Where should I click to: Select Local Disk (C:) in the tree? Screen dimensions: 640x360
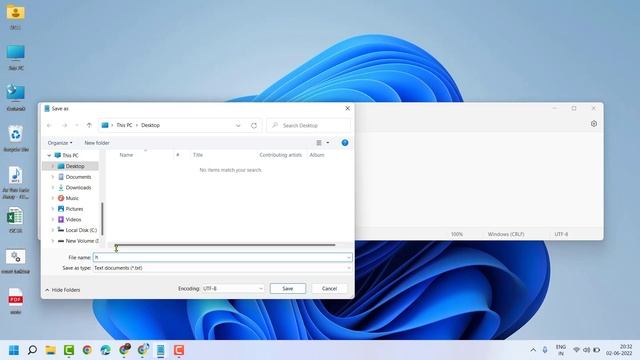point(81,230)
